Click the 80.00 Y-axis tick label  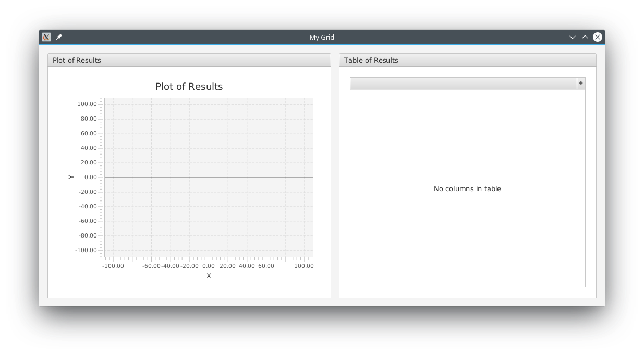coord(89,119)
